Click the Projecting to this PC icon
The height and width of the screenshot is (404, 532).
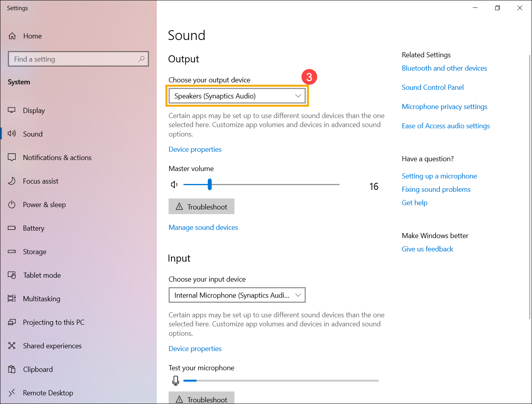coord(12,322)
